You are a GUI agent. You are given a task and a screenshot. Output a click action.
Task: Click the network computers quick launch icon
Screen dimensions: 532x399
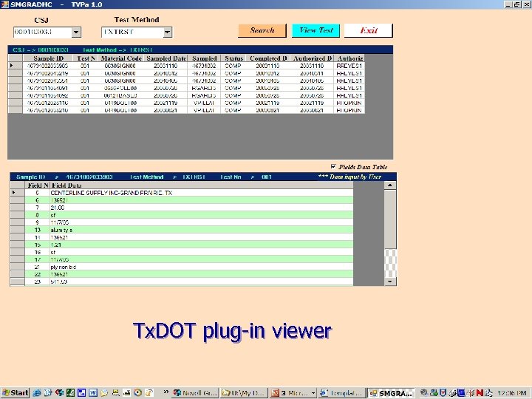coord(115,393)
